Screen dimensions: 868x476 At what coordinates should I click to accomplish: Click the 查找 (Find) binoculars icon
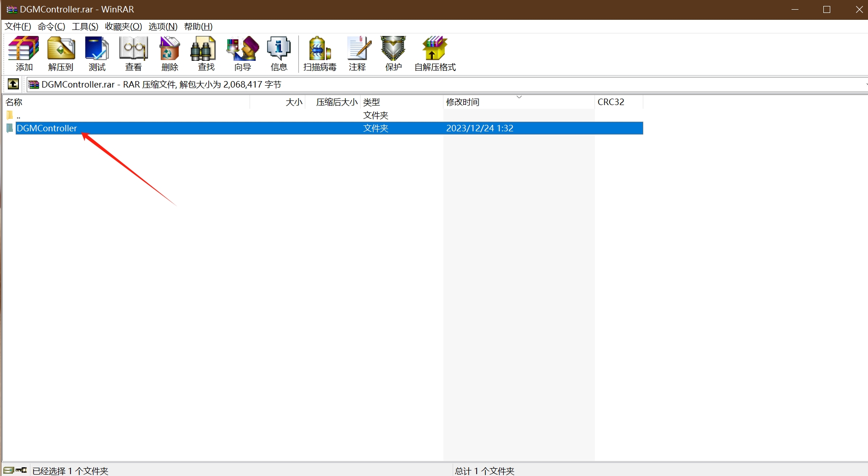click(203, 48)
